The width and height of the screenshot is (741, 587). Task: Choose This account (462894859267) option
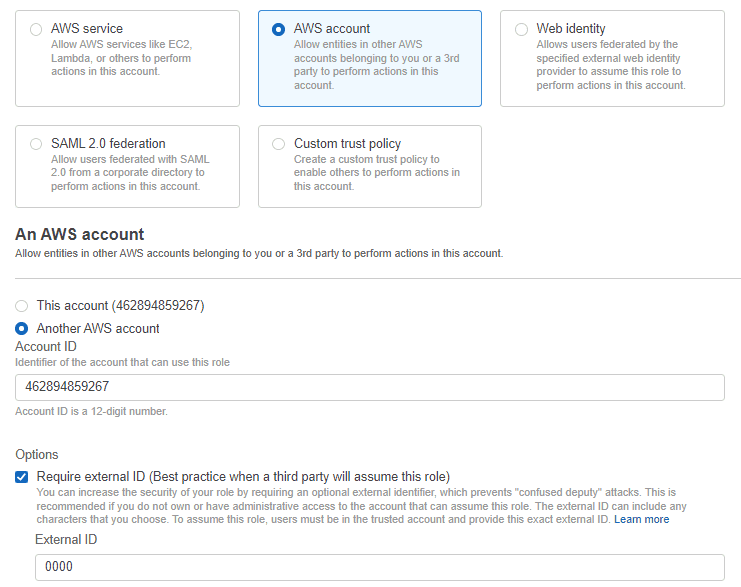coord(21,306)
